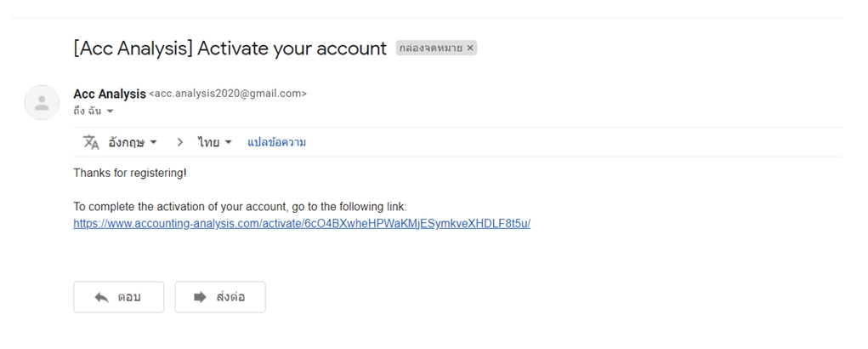Click the forward arrow icon
The height and width of the screenshot is (349, 868).
tap(200, 297)
